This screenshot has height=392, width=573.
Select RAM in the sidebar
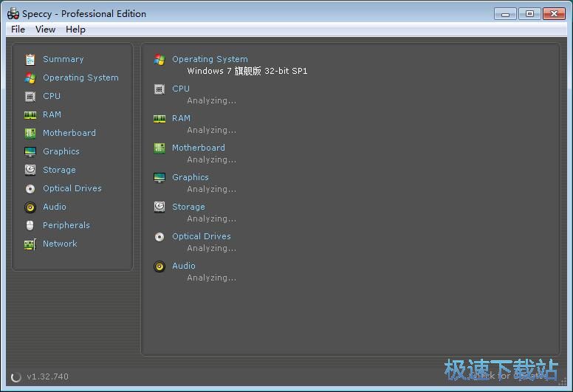coord(52,114)
